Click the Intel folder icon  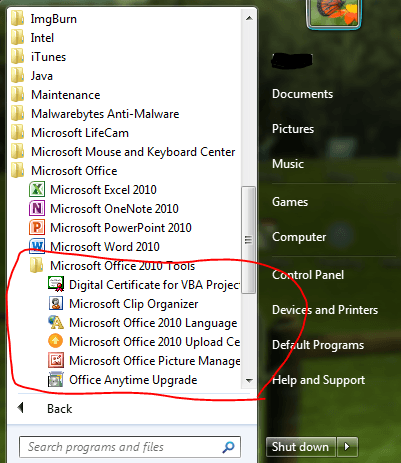click(17, 38)
